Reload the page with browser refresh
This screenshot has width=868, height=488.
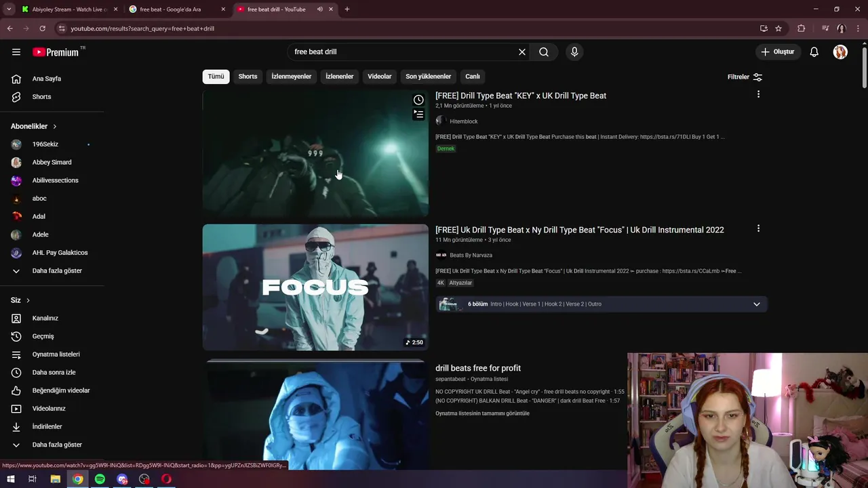click(42, 28)
